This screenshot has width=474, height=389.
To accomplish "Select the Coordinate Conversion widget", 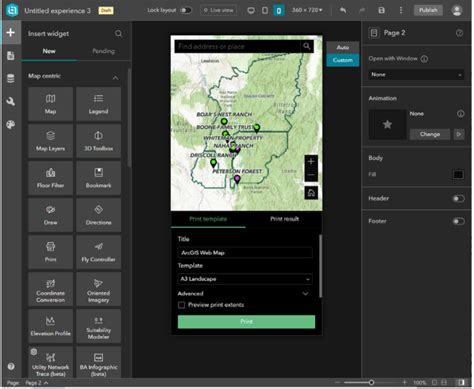I will point(50,289).
